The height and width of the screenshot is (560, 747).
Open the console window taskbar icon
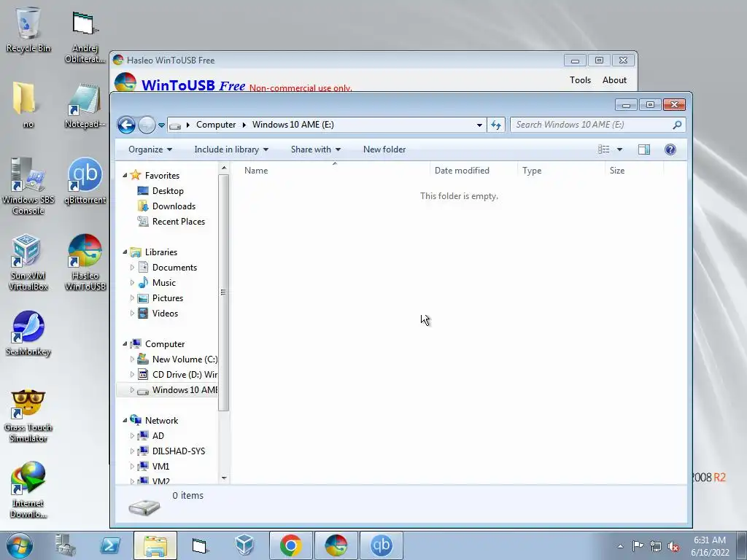(x=200, y=545)
